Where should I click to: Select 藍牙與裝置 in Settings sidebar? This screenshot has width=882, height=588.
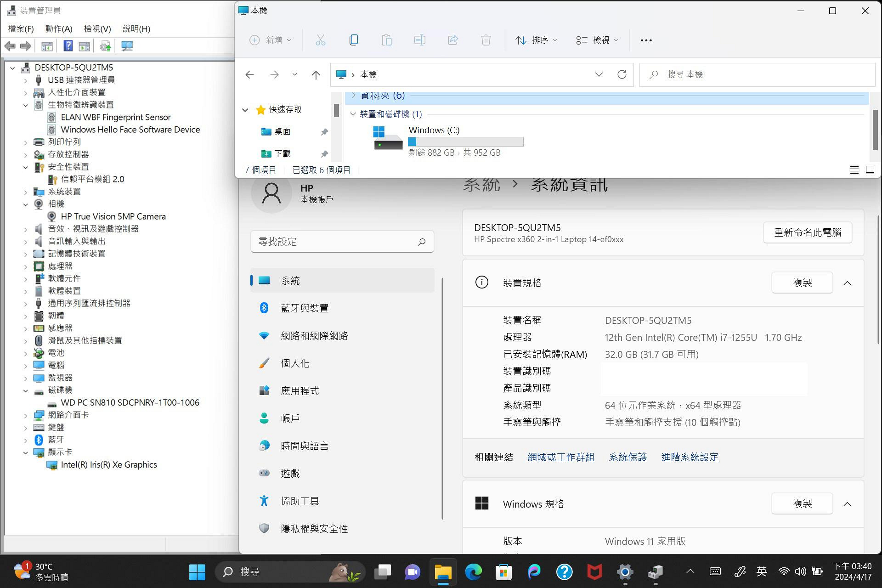point(342,308)
